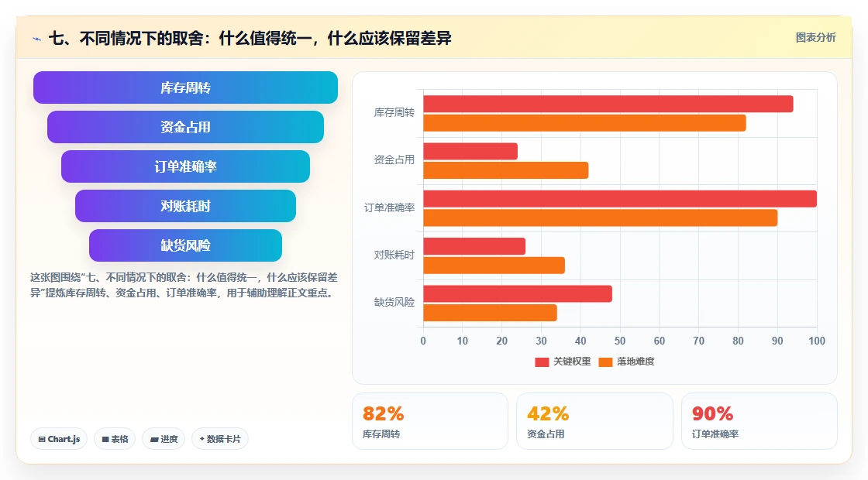
Task: Click the orange 库存周转 chart bar
Action: [x=584, y=123]
